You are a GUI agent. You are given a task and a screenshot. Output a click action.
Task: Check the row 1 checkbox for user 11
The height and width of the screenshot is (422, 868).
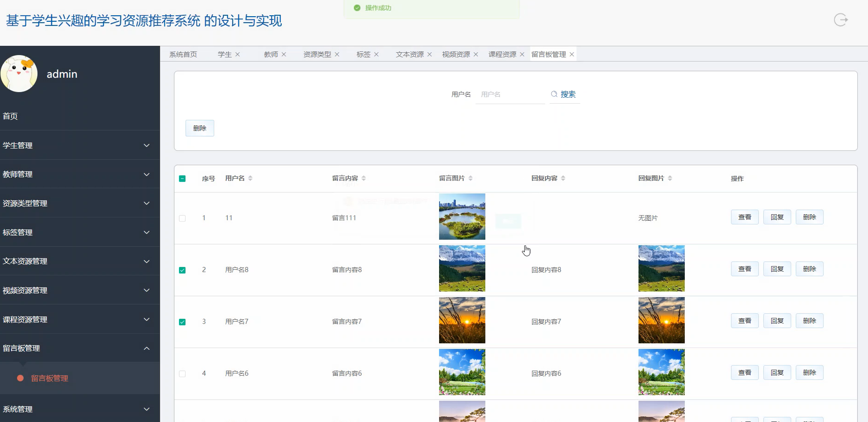(x=182, y=218)
